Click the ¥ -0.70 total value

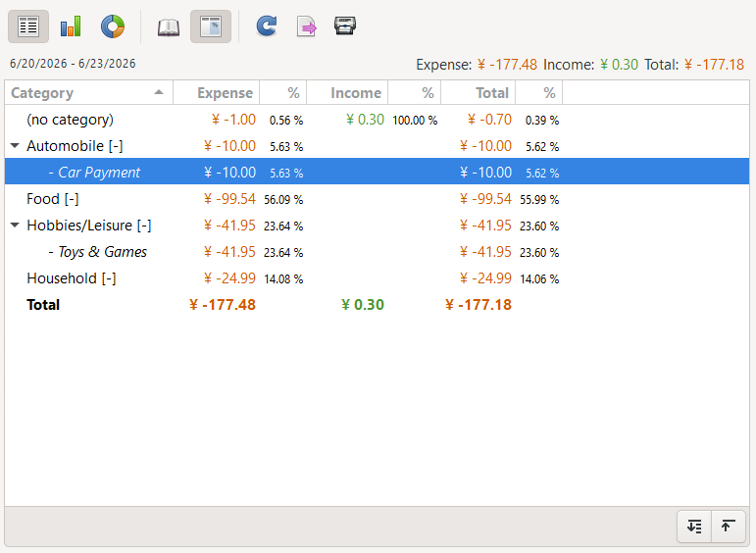tap(489, 120)
